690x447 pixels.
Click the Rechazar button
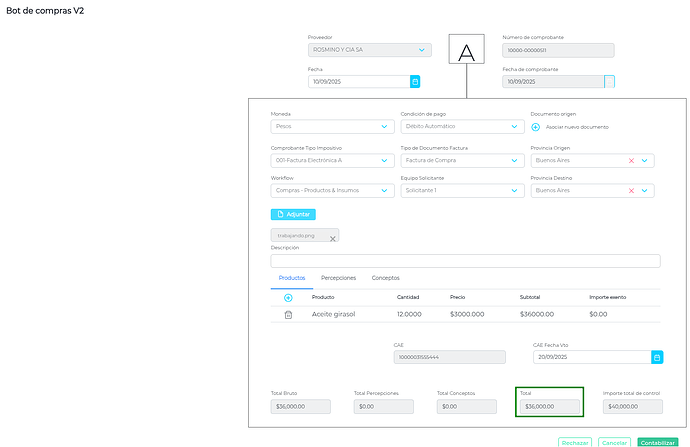[x=575, y=443]
